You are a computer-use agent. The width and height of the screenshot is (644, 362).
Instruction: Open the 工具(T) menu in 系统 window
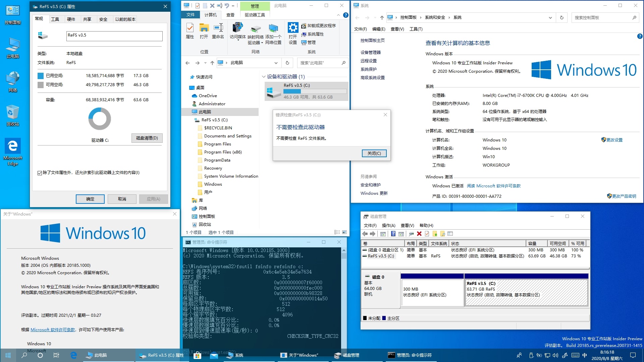tap(416, 29)
